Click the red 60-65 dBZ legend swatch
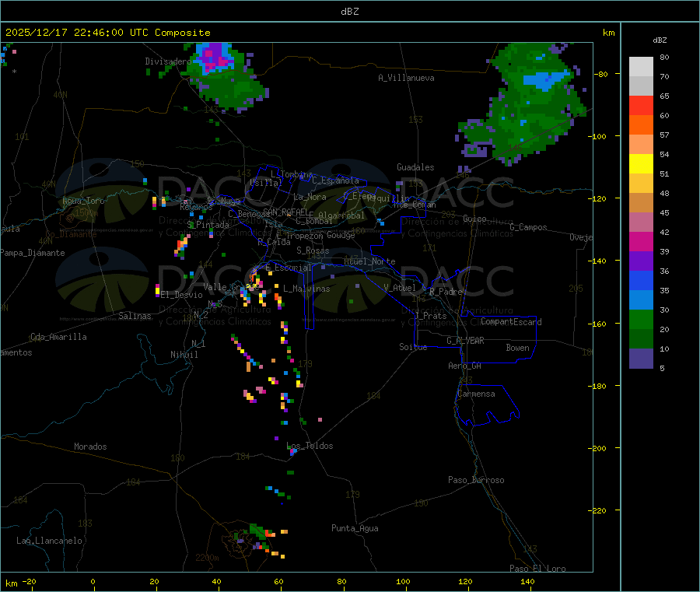 (641, 105)
